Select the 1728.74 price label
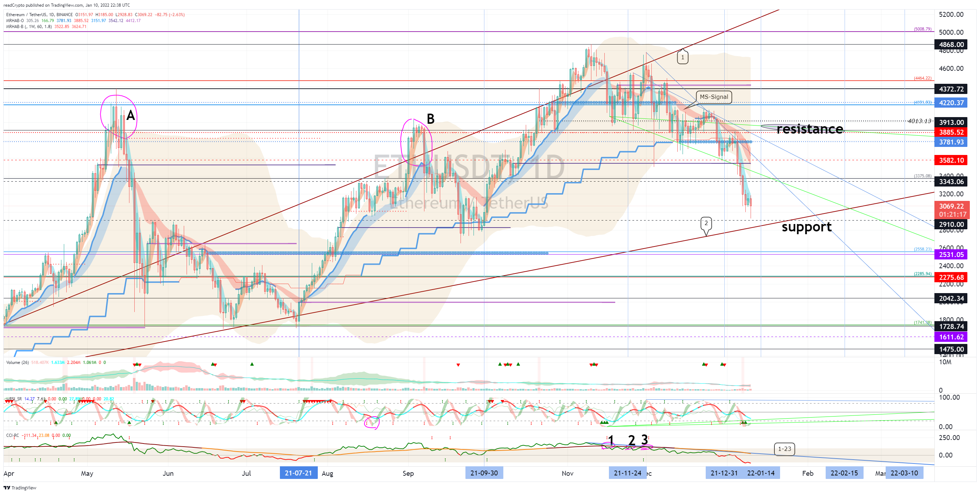 click(951, 326)
